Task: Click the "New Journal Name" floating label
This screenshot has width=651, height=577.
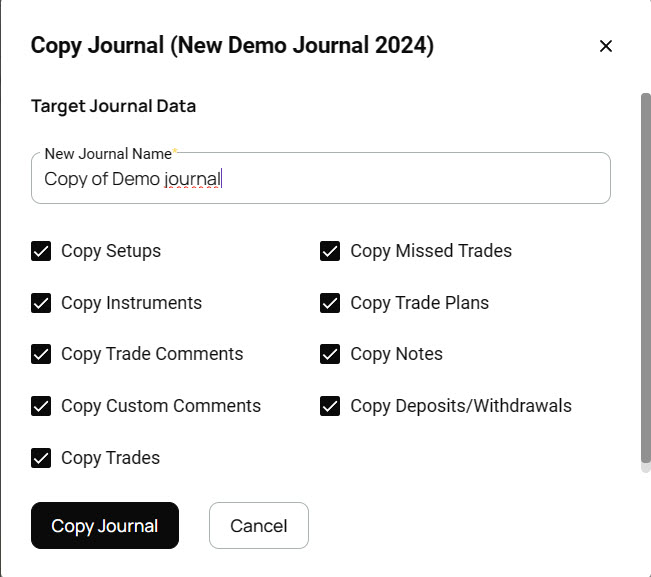Action: click(108, 154)
